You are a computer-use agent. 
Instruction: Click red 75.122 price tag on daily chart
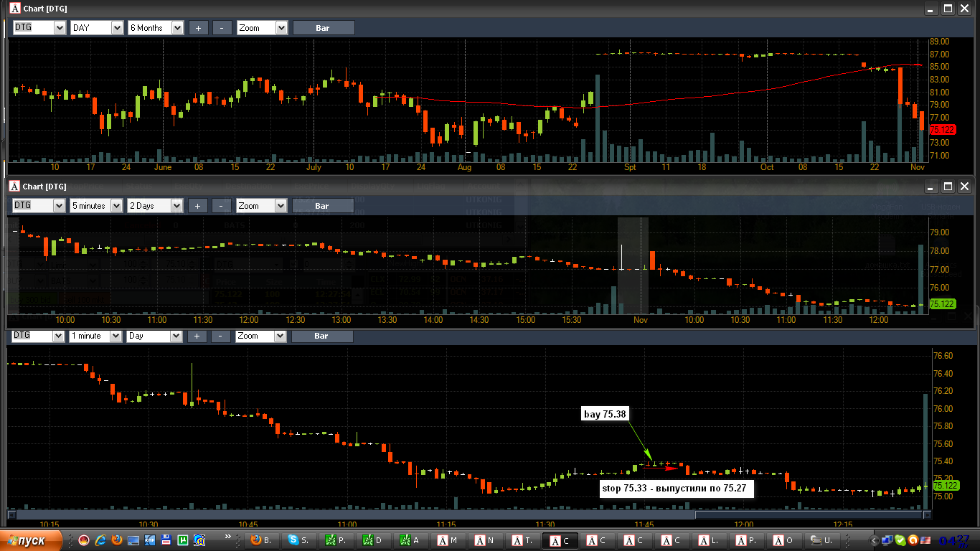click(x=942, y=130)
